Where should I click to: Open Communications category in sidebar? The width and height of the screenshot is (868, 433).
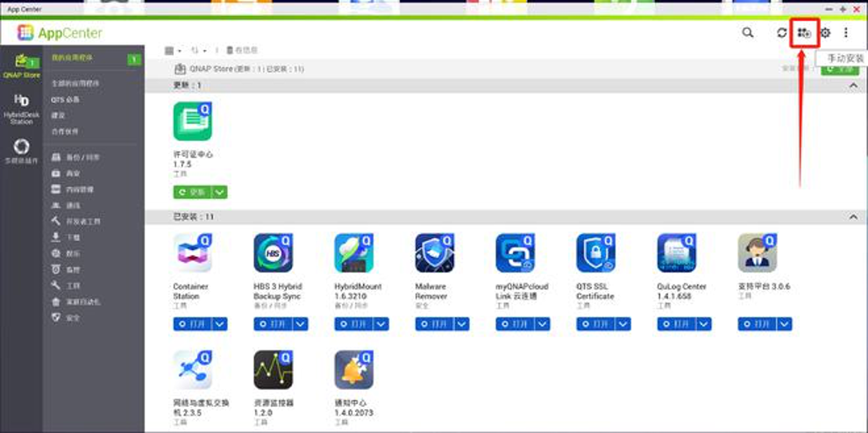coord(66,205)
